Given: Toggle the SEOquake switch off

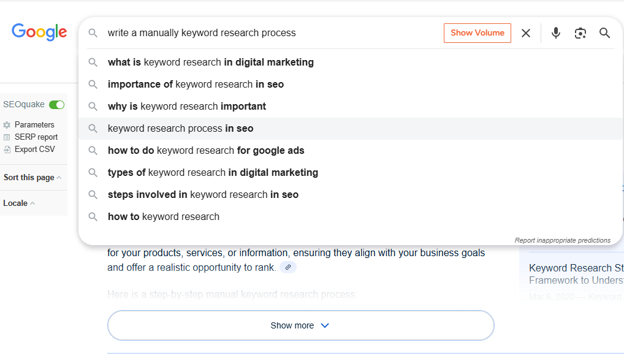Looking at the screenshot, I should [x=56, y=105].
